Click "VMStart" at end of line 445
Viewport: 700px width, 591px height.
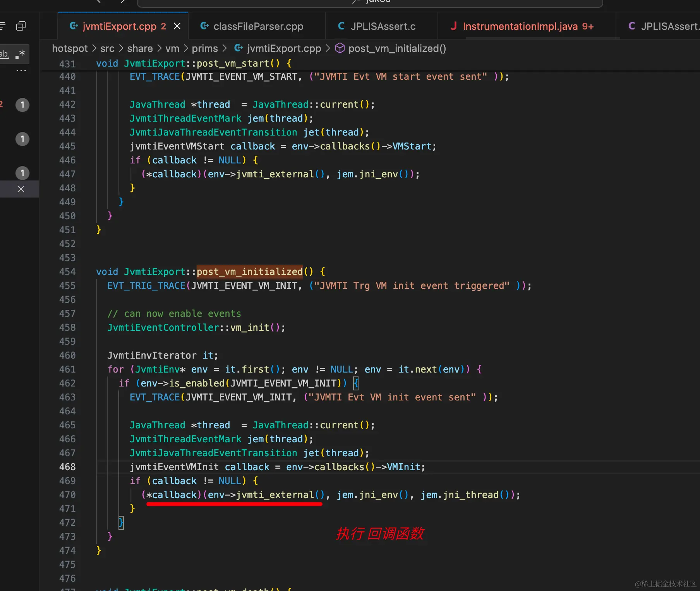pyautogui.click(x=412, y=146)
